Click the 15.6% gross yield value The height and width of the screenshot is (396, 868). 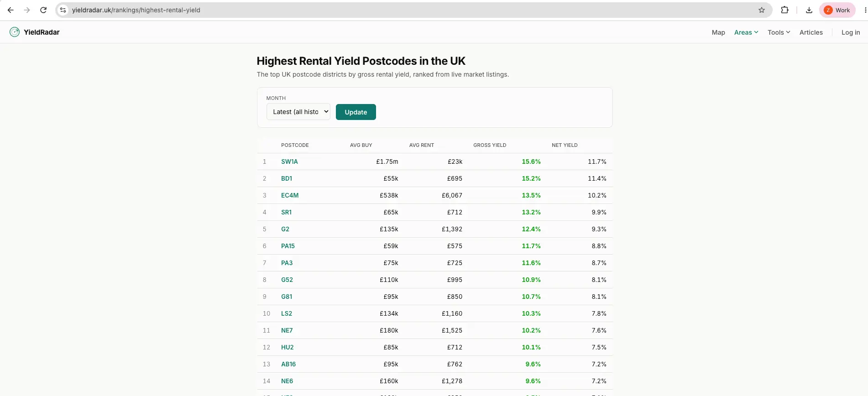[531, 162]
